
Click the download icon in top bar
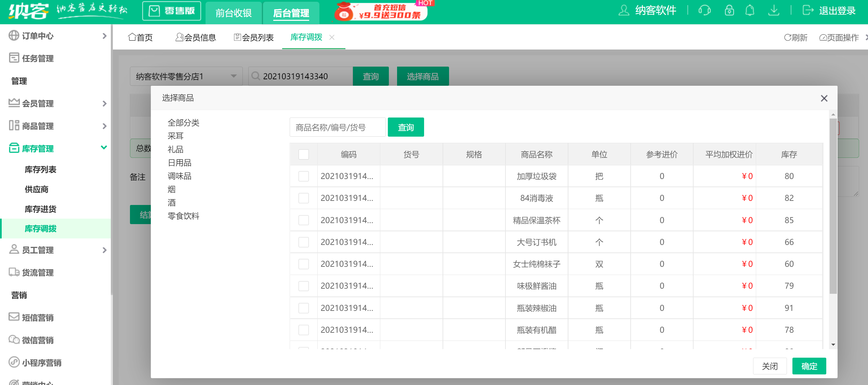[x=774, y=10]
